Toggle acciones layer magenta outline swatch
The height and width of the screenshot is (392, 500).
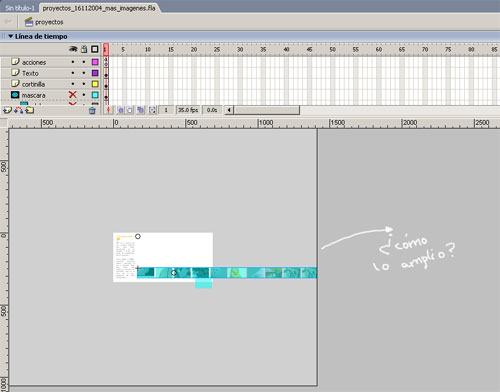pos(95,62)
